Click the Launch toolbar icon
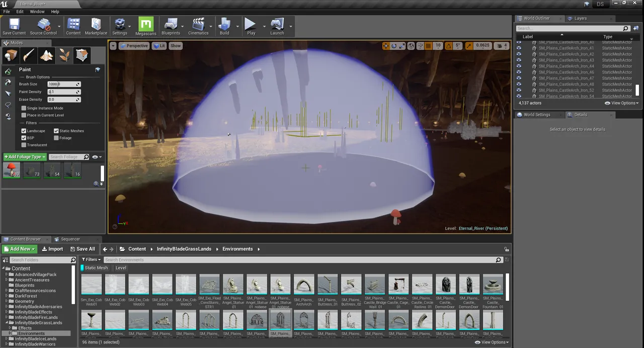The width and height of the screenshot is (644, 348). click(277, 27)
